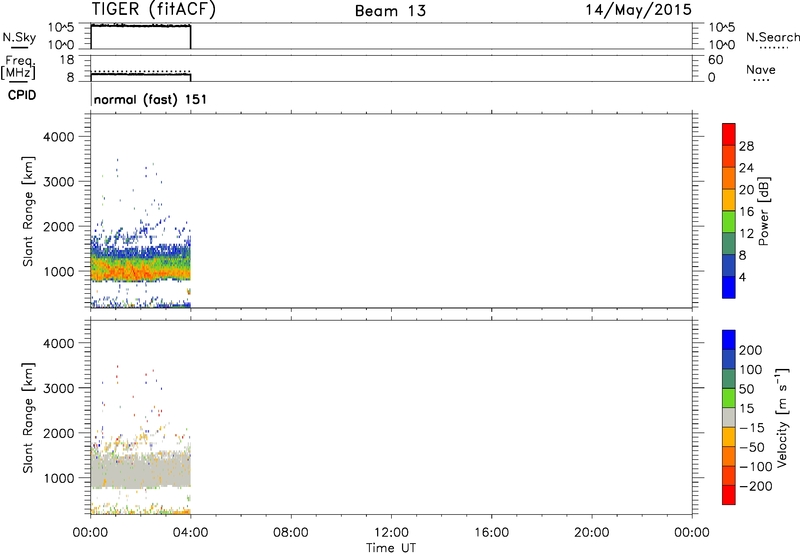
Task: Click the blue bottom of power color bar
Action: coord(729,287)
